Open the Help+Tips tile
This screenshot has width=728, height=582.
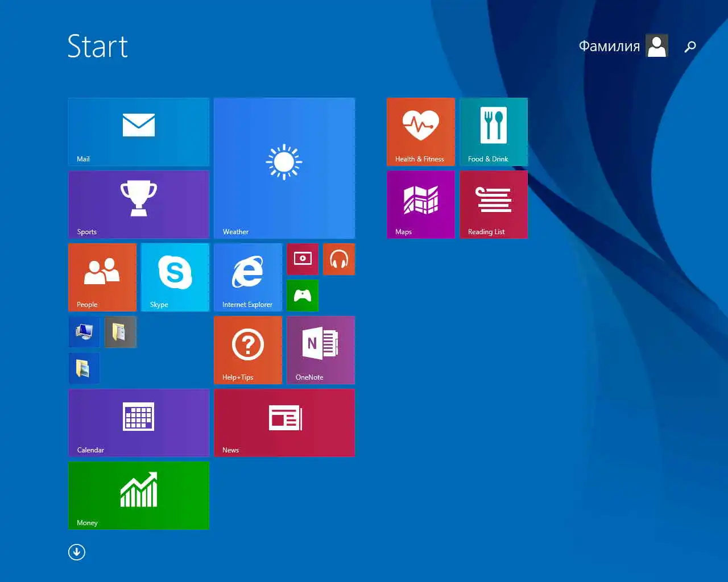point(248,350)
